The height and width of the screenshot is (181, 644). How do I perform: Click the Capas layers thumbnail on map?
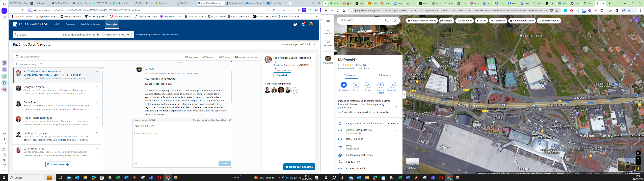(412, 164)
